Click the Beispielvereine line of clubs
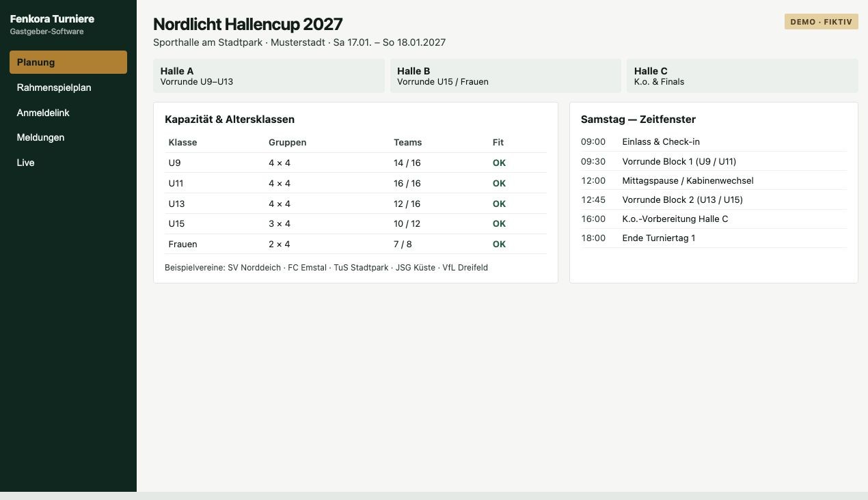This screenshot has height=500, width=868. click(326, 268)
